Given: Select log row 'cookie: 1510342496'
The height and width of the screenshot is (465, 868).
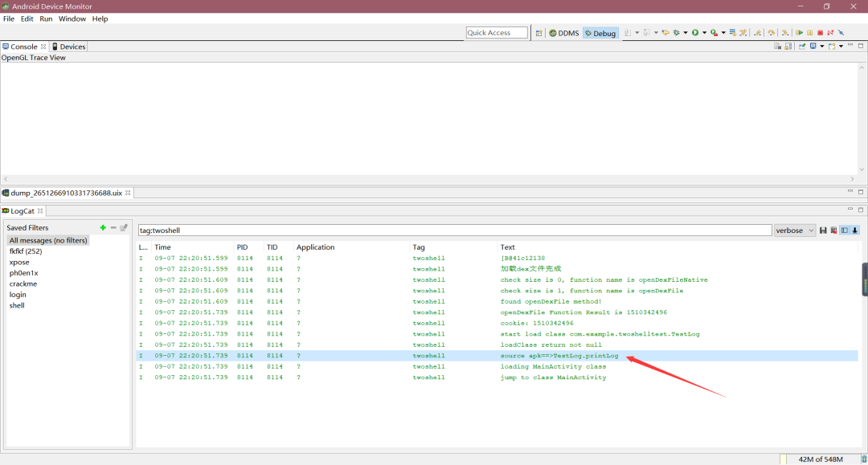Looking at the screenshot, I should pyautogui.click(x=497, y=323).
